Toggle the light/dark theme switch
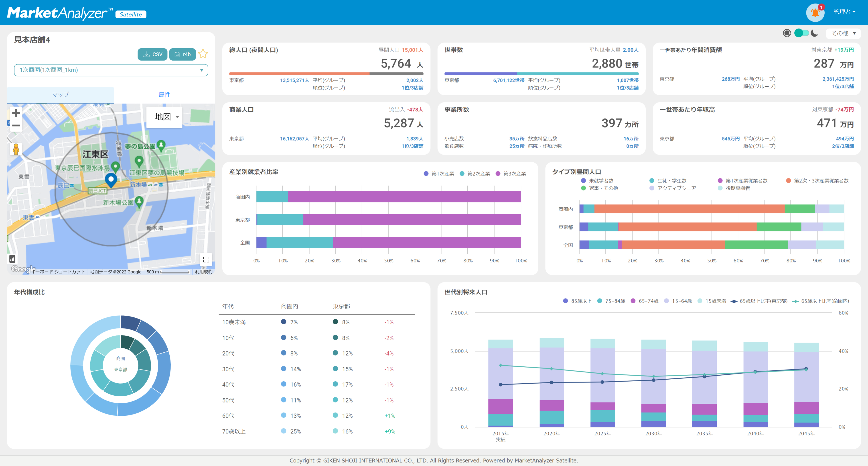This screenshot has width=868, height=466. click(x=801, y=33)
